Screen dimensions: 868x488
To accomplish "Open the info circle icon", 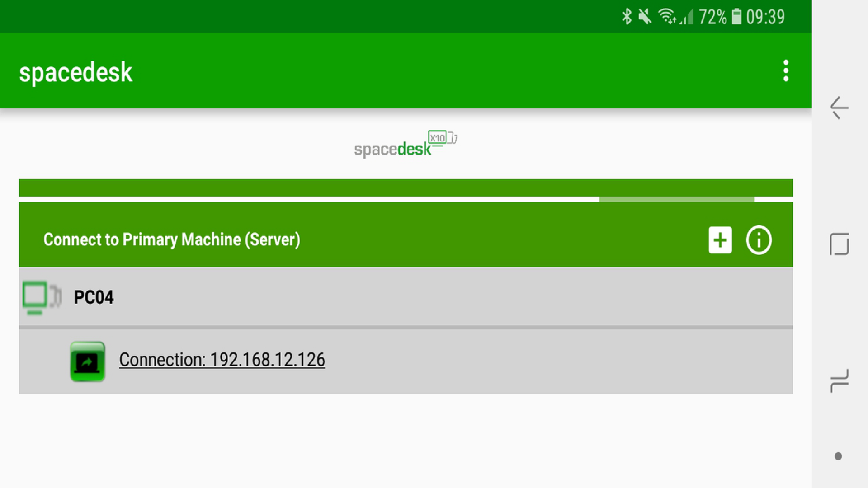I will pyautogui.click(x=759, y=240).
